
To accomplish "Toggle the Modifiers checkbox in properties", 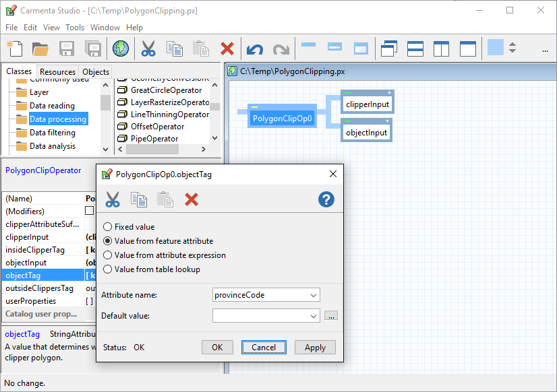I will 89,211.
